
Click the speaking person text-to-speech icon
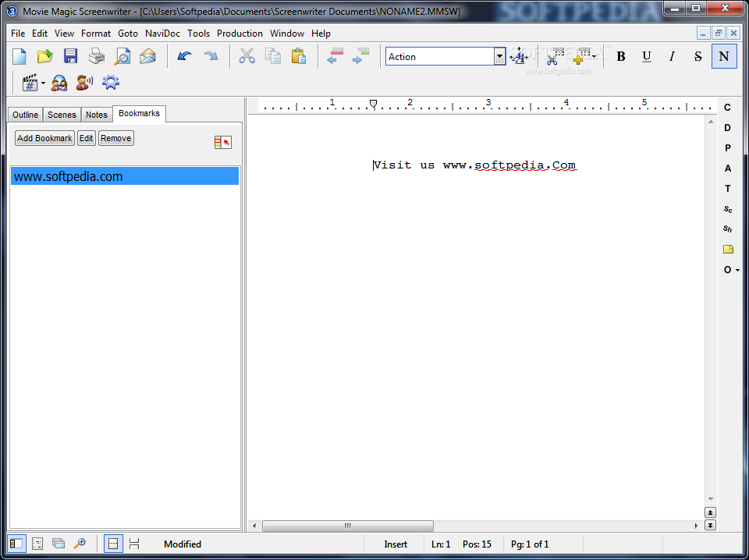click(84, 83)
